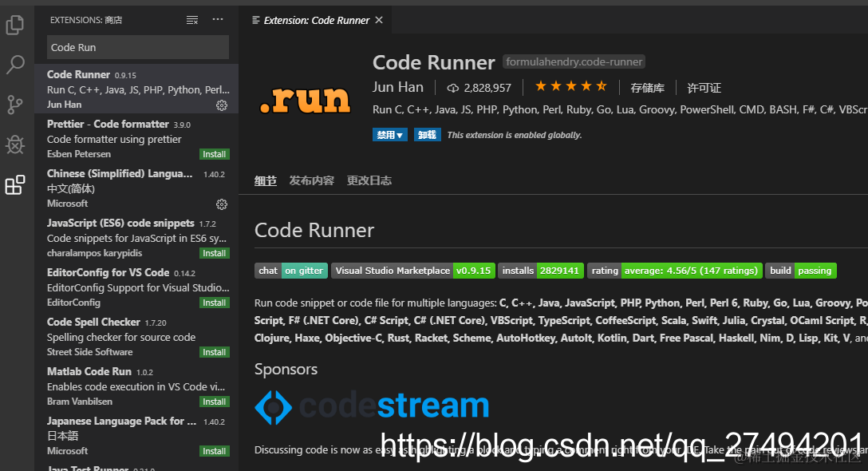Click the manage gear for Chinese (Simplified) Language

pos(222,204)
